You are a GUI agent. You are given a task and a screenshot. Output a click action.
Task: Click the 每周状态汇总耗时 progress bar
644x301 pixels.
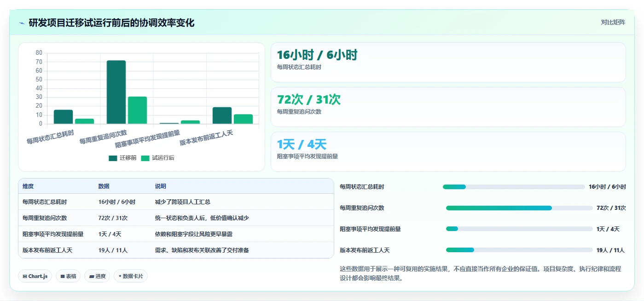[514, 187]
